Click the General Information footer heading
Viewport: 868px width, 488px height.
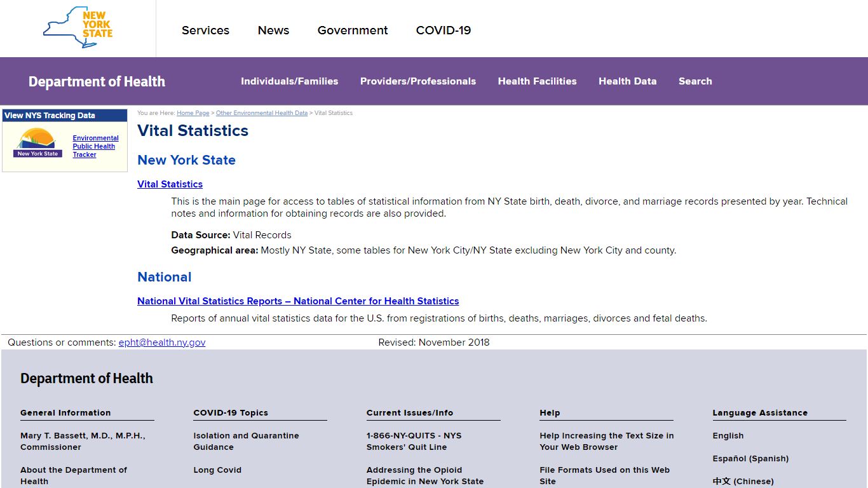click(x=65, y=413)
